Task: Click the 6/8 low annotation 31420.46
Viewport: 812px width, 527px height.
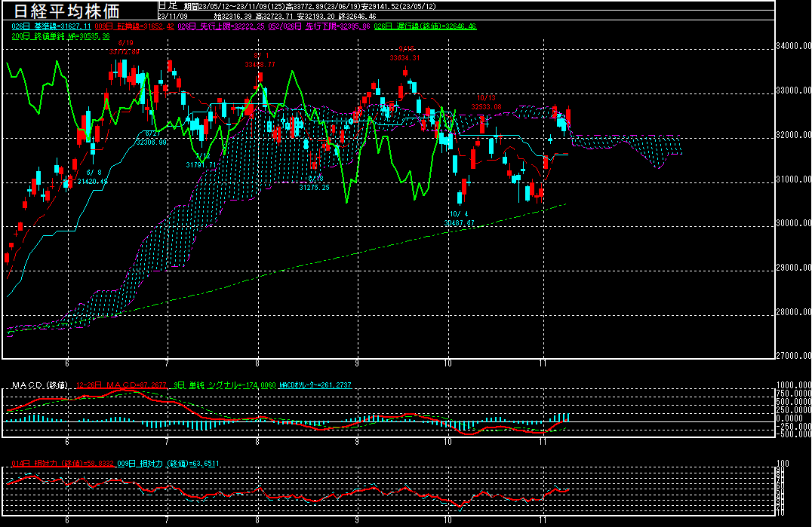Action: [93, 177]
